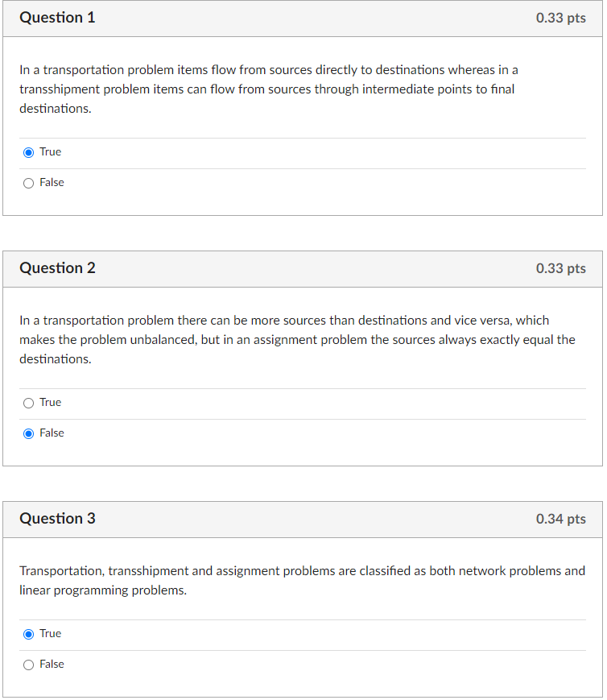Screen dimensions: 607x700
Task: Select True for Question 3
Action: coord(28,633)
